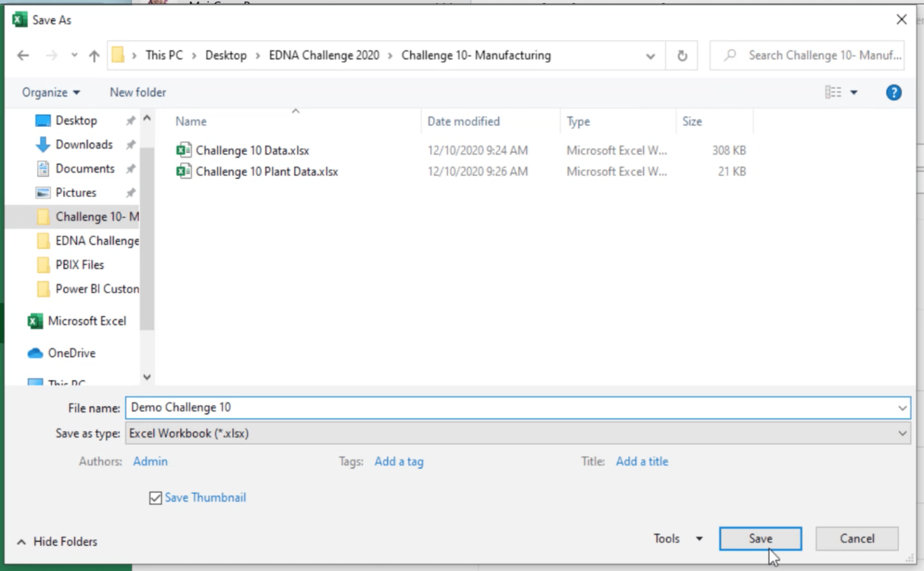924x571 pixels.
Task: Change the view layout icon
Action: (x=833, y=92)
